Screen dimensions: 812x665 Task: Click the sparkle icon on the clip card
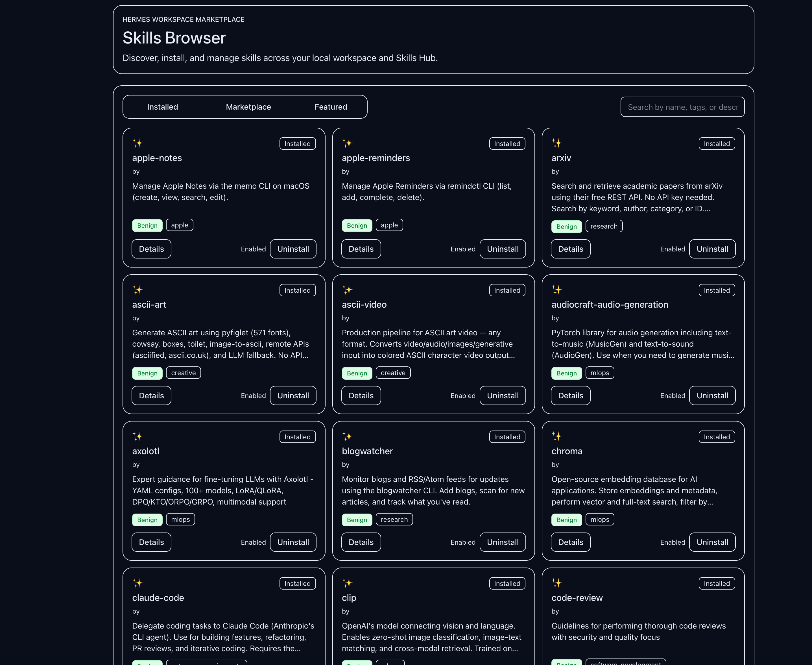pyautogui.click(x=348, y=583)
